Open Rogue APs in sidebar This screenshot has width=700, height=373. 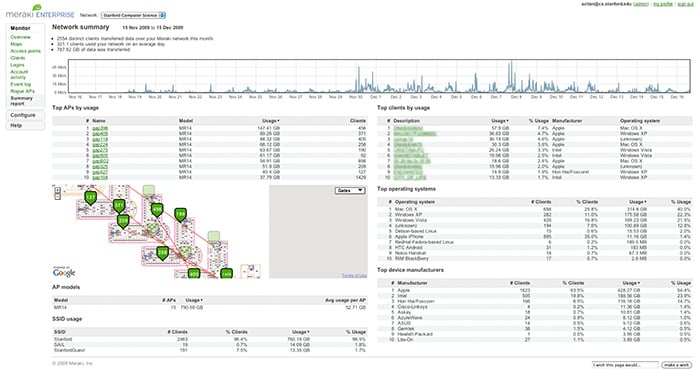(x=22, y=91)
